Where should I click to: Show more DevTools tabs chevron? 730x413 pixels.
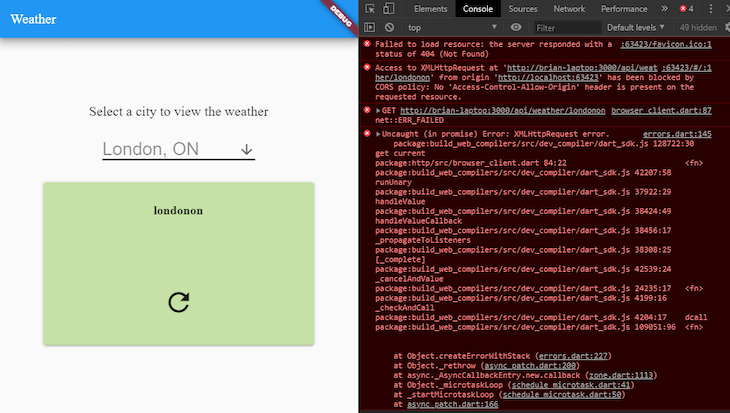coord(664,9)
